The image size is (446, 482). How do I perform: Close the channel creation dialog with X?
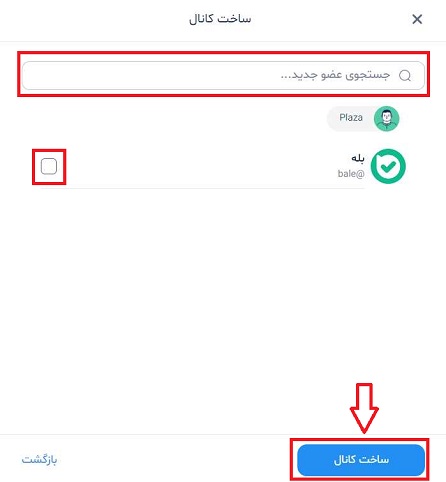click(x=417, y=19)
